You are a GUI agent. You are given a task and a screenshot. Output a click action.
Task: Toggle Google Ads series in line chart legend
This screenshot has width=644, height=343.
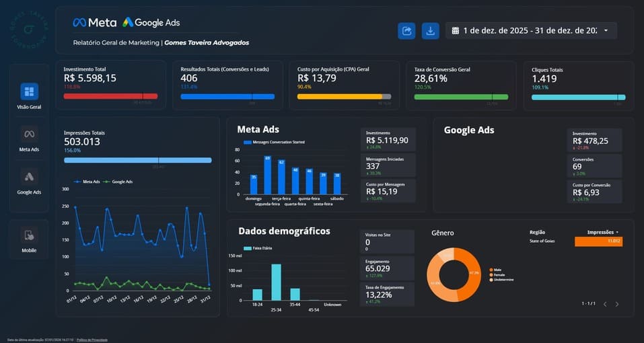(120, 182)
